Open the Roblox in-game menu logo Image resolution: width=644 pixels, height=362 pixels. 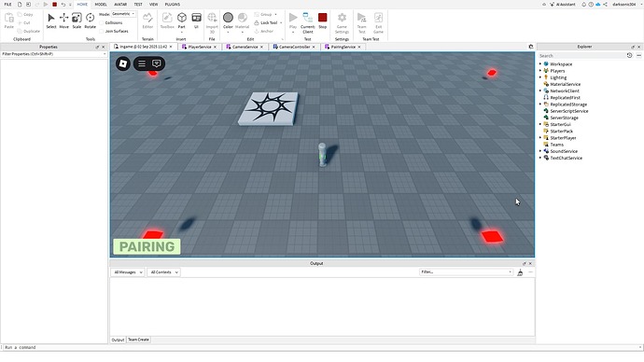tap(123, 63)
